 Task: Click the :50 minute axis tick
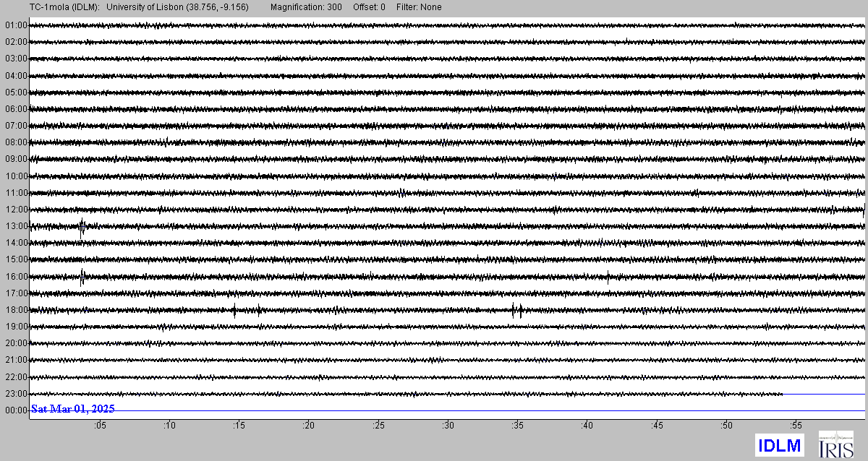tap(726, 426)
